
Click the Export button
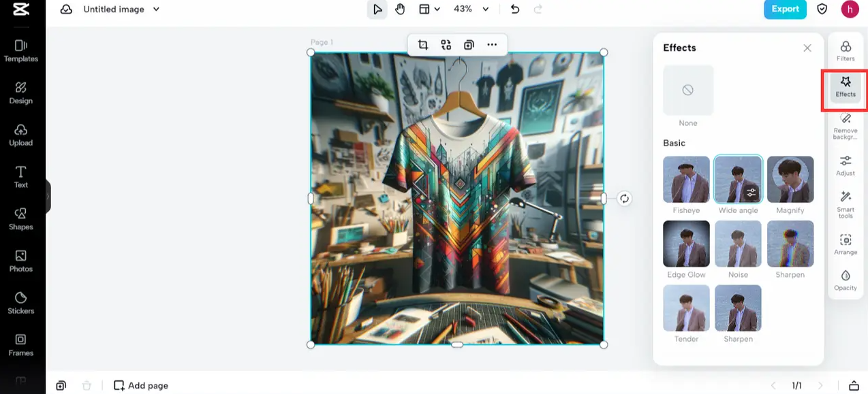pos(785,10)
